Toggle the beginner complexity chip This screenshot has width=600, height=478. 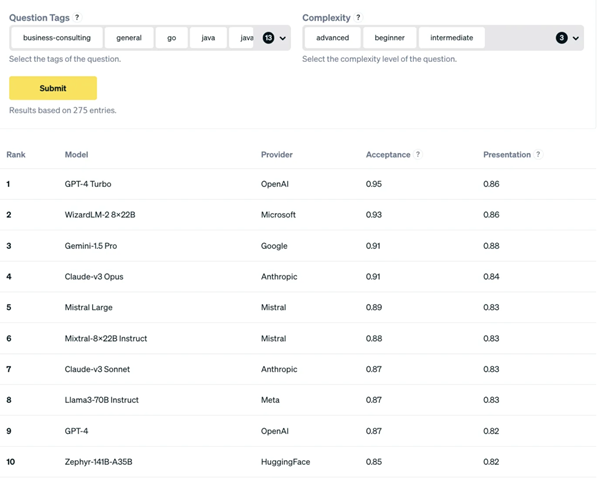click(x=390, y=38)
